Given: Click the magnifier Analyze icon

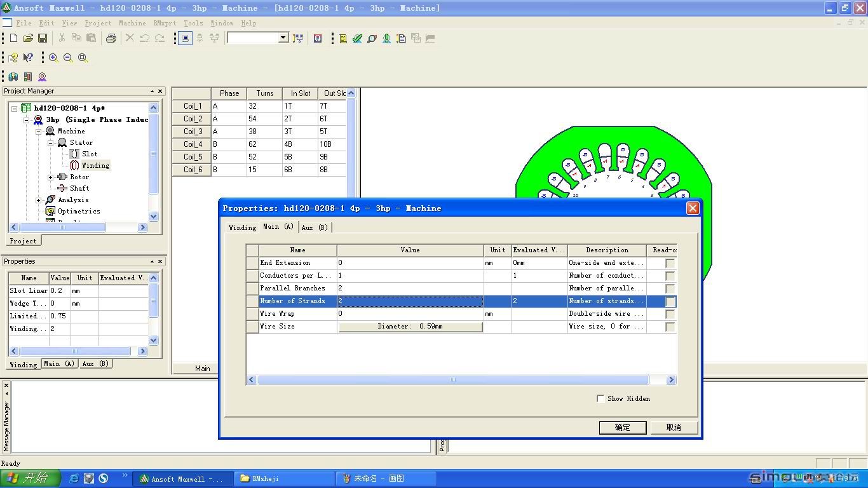Looking at the screenshot, I should click(372, 38).
